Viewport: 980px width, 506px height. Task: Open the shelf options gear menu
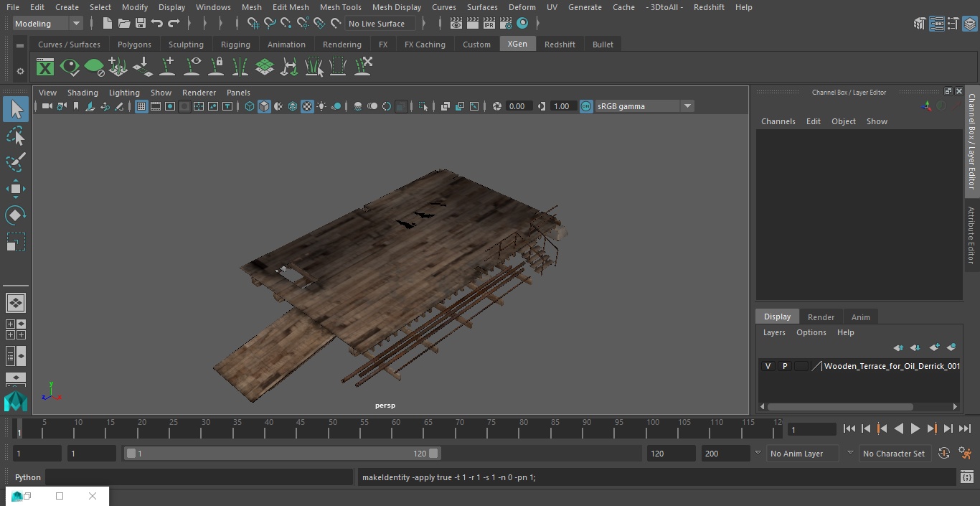point(20,71)
